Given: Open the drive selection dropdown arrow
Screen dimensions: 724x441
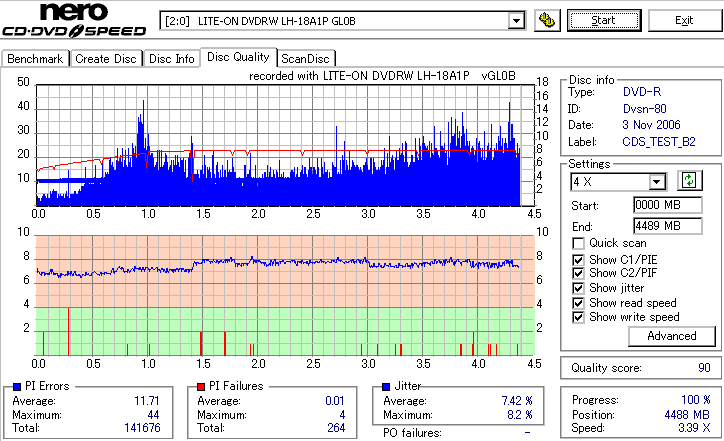Looking at the screenshot, I should tap(516, 21).
